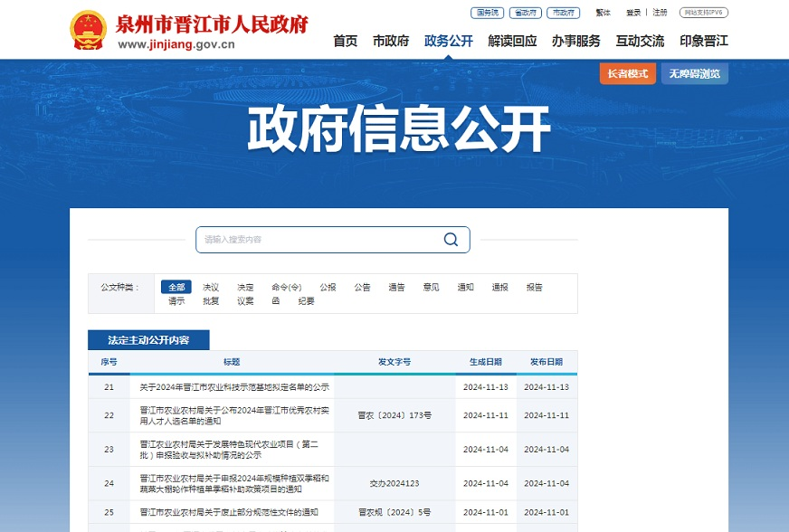Viewport: 789px width, 532px height.
Task: Click the national emblem logo
Action: tap(88, 31)
